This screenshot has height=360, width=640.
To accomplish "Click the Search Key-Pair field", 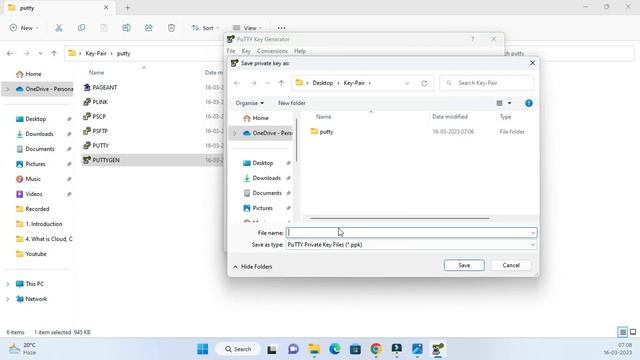I will [487, 83].
